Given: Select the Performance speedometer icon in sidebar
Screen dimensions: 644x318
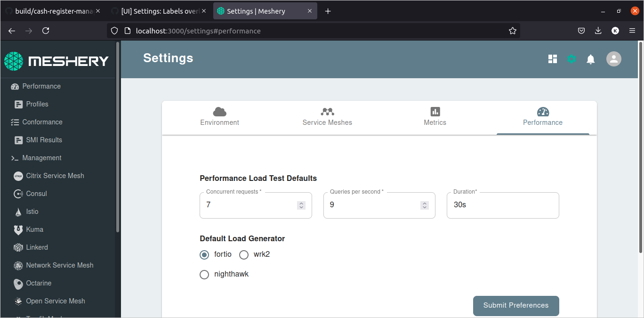Looking at the screenshot, I should pos(16,86).
